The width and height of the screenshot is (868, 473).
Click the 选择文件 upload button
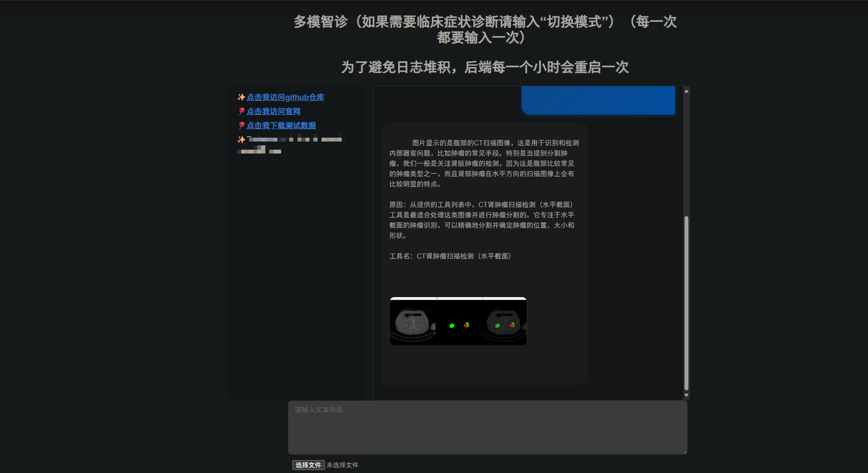(308, 465)
